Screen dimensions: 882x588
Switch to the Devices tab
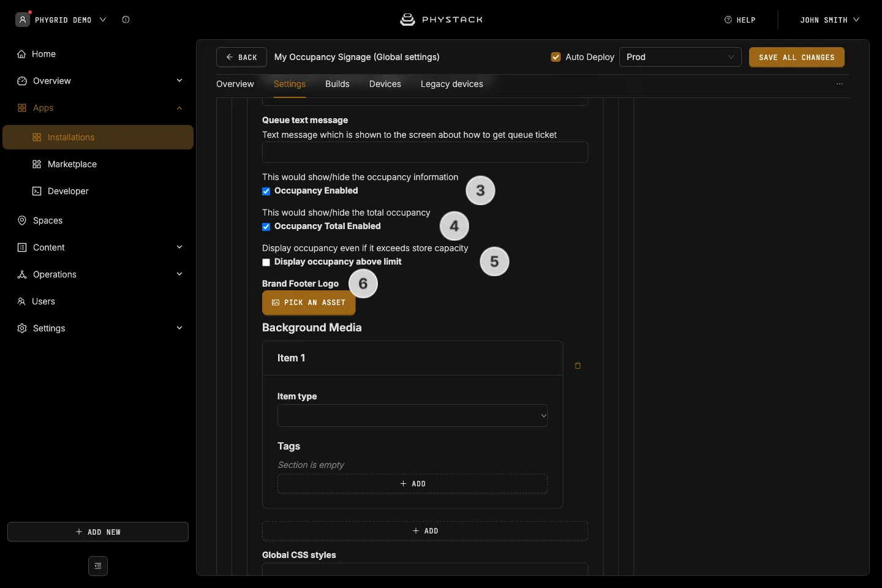(x=385, y=84)
